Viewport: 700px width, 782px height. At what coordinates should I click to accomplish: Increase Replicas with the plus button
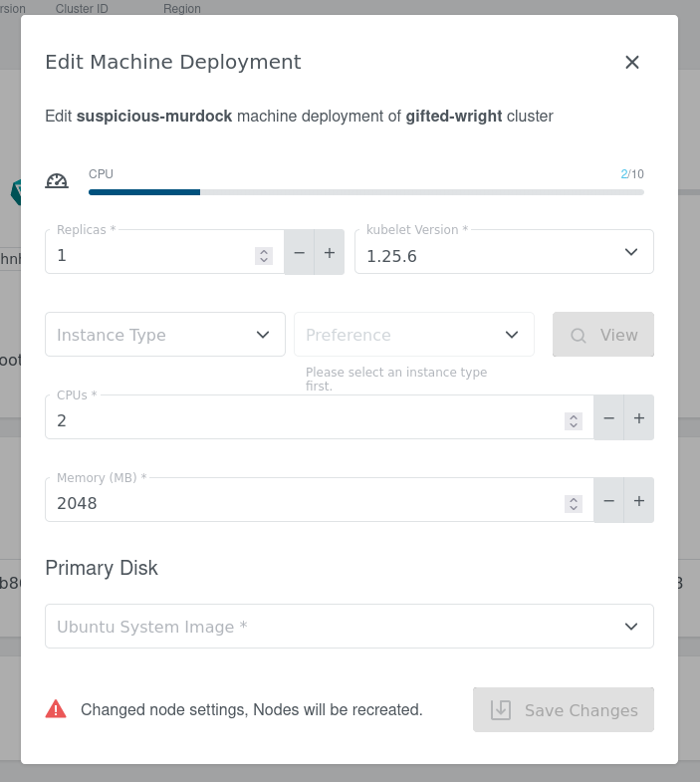(x=330, y=253)
